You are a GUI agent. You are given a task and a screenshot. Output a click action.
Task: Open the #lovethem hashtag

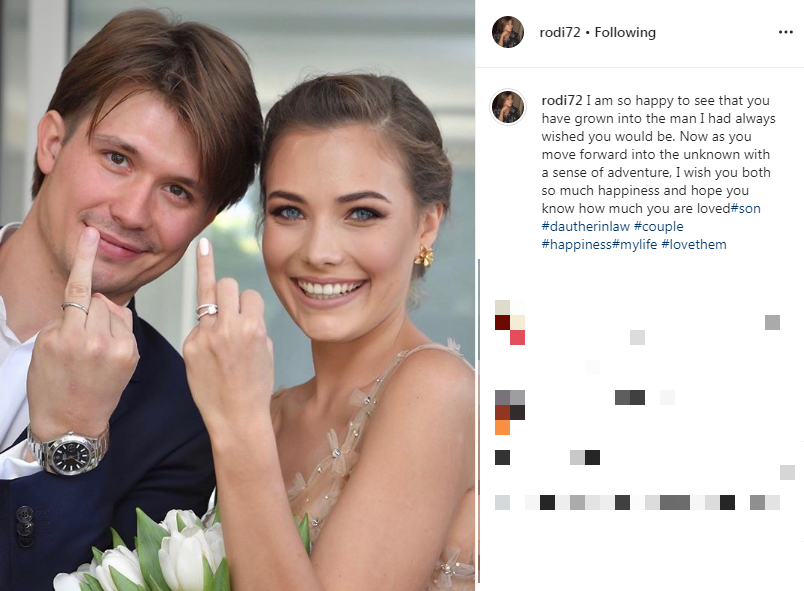click(694, 244)
